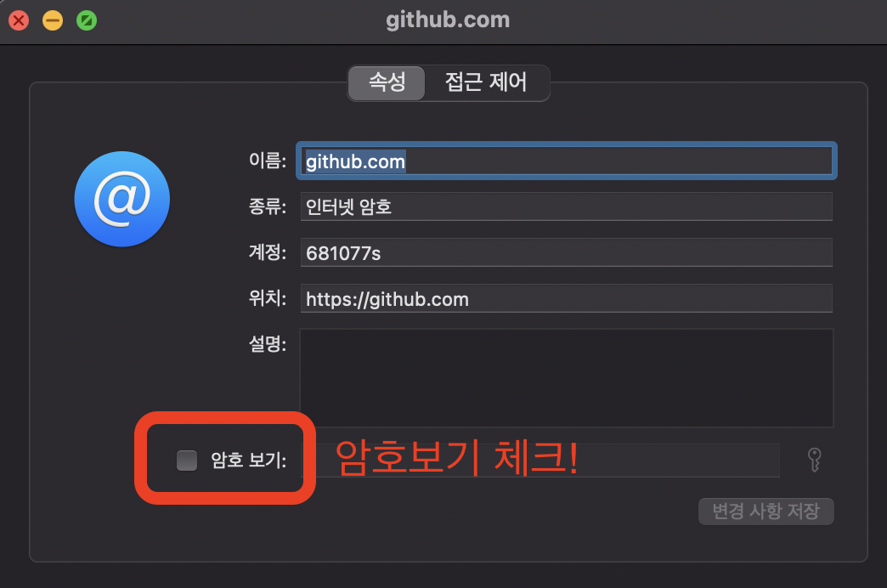The image size is (887, 588).
Task: Close the github.com keychain window
Action: coord(19,21)
